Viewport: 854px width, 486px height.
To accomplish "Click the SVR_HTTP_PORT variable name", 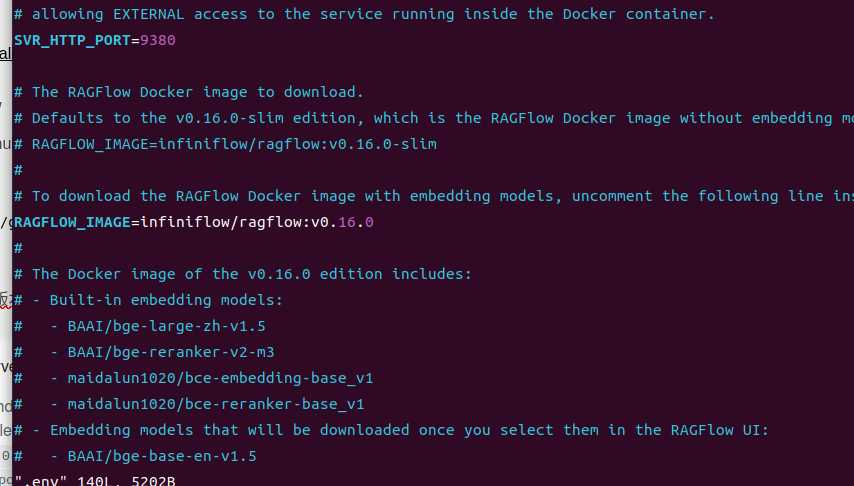I will point(72,40).
